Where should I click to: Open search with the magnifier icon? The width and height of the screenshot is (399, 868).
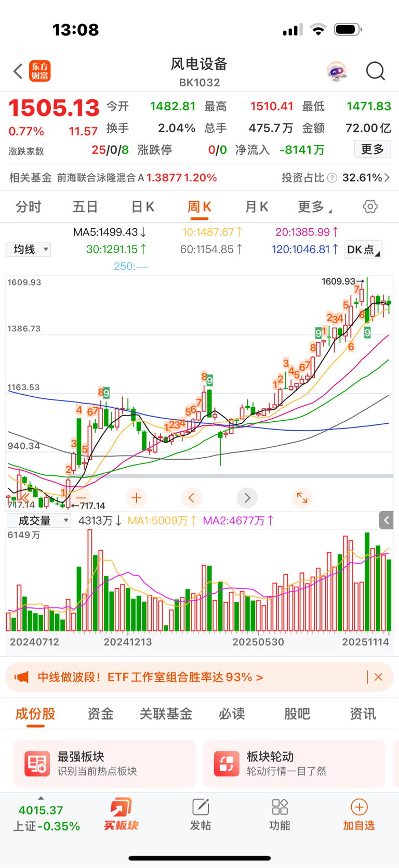point(375,71)
